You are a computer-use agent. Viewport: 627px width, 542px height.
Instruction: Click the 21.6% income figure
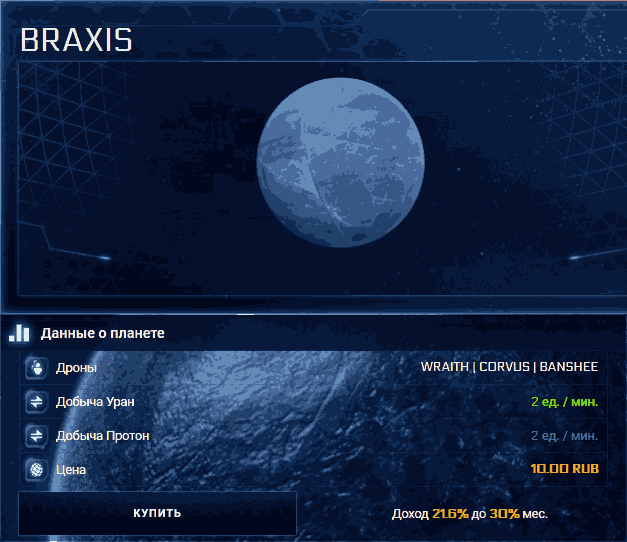pos(450,514)
